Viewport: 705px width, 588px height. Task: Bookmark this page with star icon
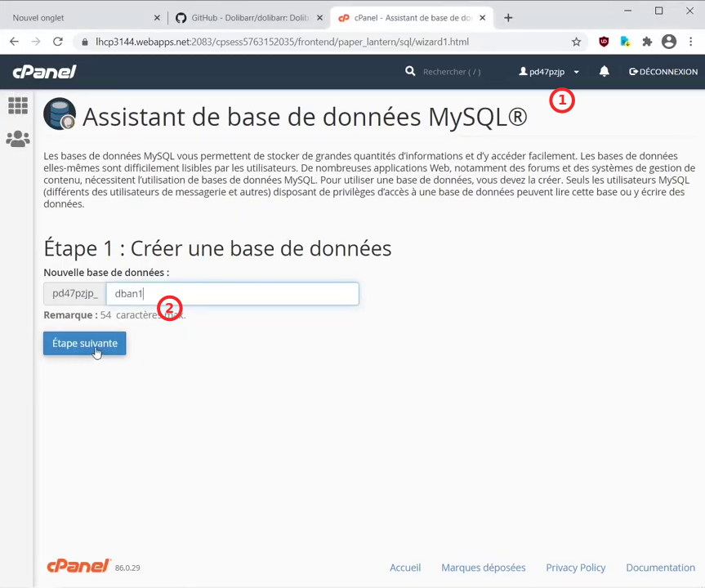[576, 42]
